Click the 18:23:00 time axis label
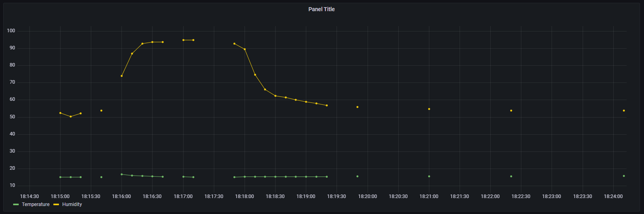 click(552, 196)
